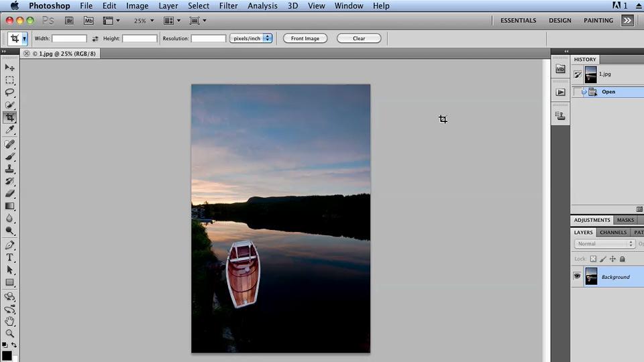This screenshot has width=644, height=362.
Task: Click the Clear button
Action: [359, 38]
